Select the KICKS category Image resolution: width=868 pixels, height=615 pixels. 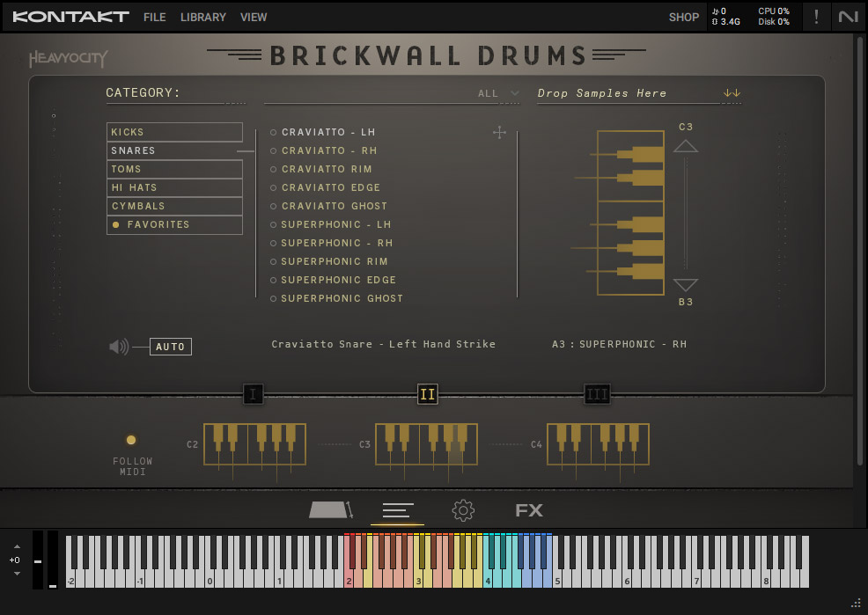point(174,132)
